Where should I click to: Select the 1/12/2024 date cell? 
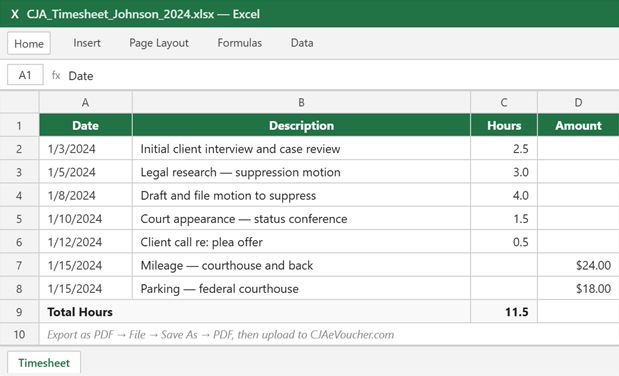(86, 242)
